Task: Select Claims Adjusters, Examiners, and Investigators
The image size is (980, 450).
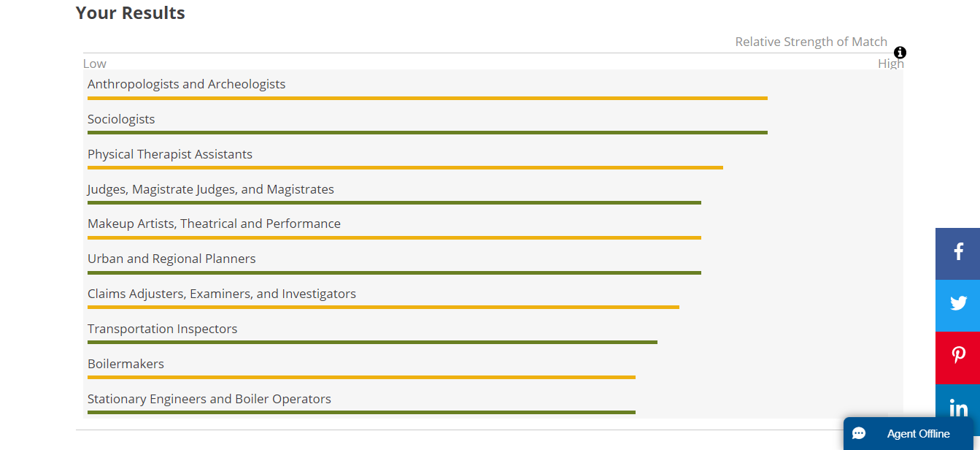Action: point(222,294)
